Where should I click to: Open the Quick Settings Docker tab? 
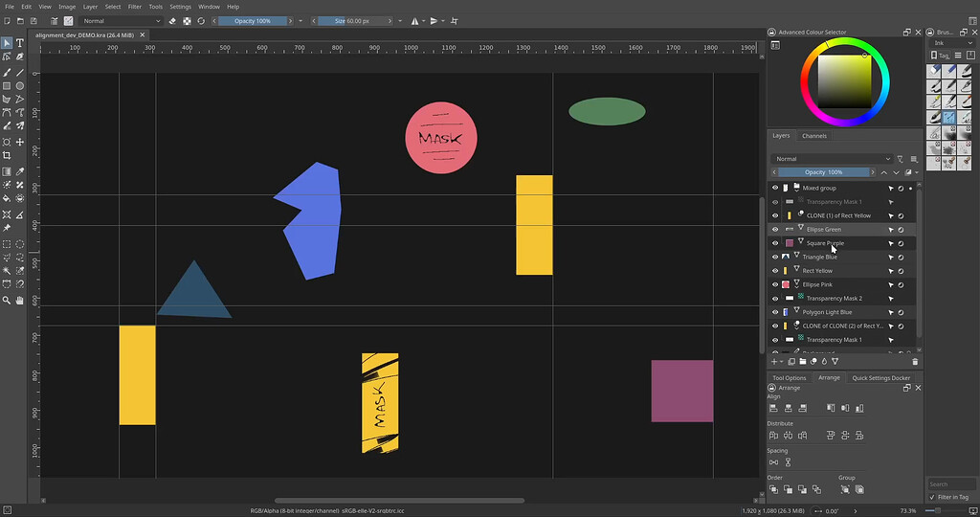pos(880,377)
